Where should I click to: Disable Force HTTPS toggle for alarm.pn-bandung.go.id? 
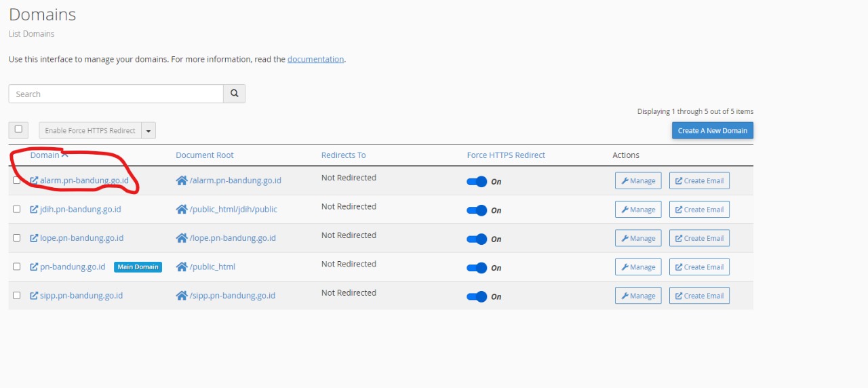pos(477,181)
